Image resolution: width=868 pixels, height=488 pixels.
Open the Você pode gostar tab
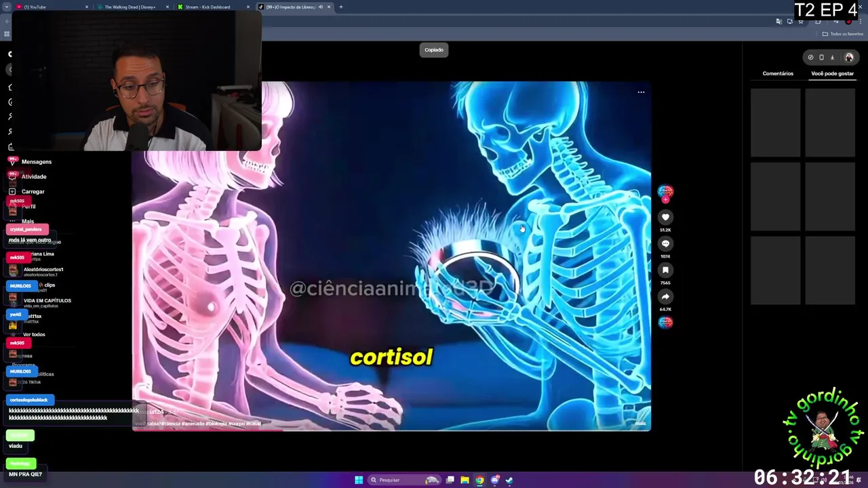click(x=832, y=73)
